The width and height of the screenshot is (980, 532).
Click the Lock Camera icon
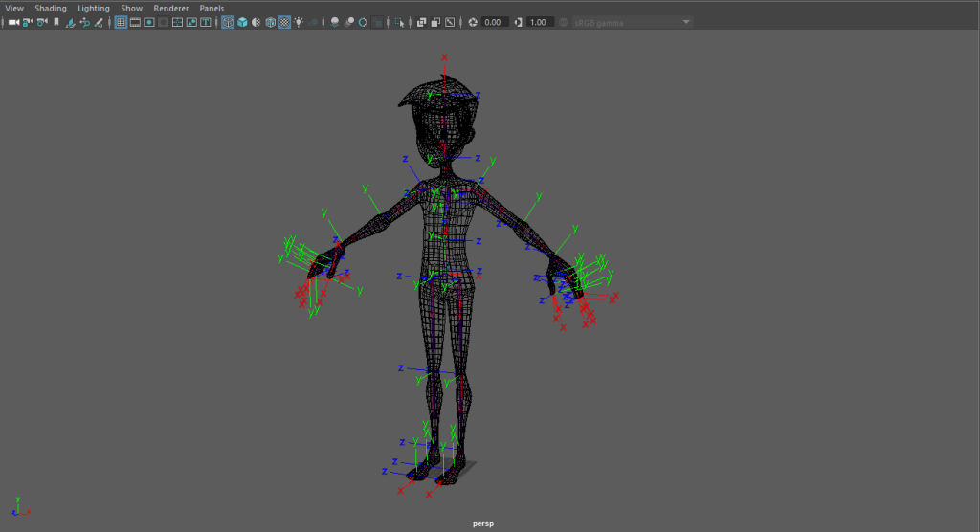(29, 22)
